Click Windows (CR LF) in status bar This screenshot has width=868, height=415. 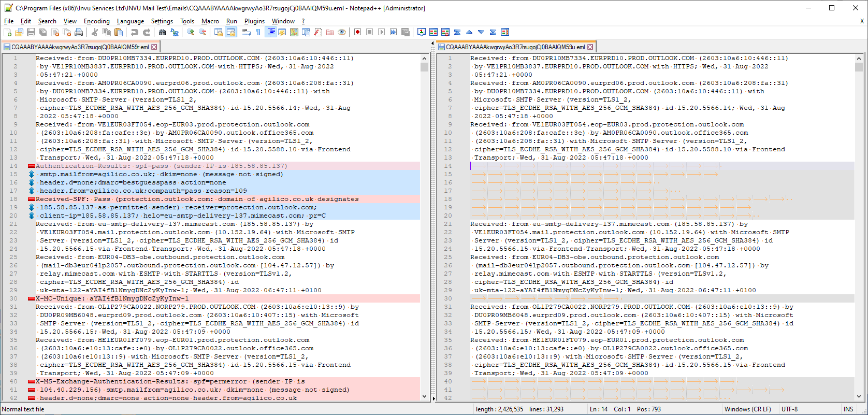tap(747, 409)
